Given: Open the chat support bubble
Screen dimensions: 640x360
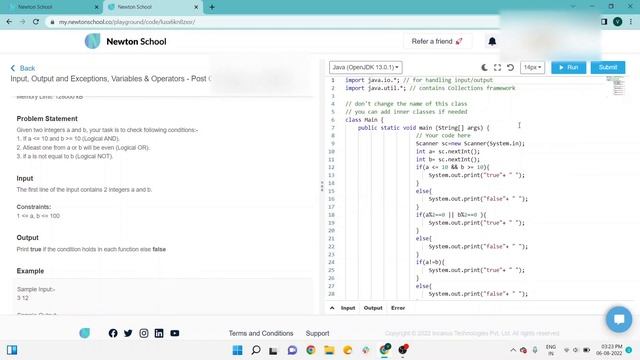Looking at the screenshot, I should point(619,319).
